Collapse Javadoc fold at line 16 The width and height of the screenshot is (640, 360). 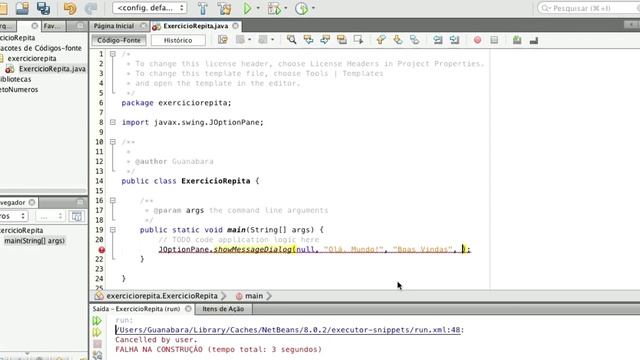point(113,200)
